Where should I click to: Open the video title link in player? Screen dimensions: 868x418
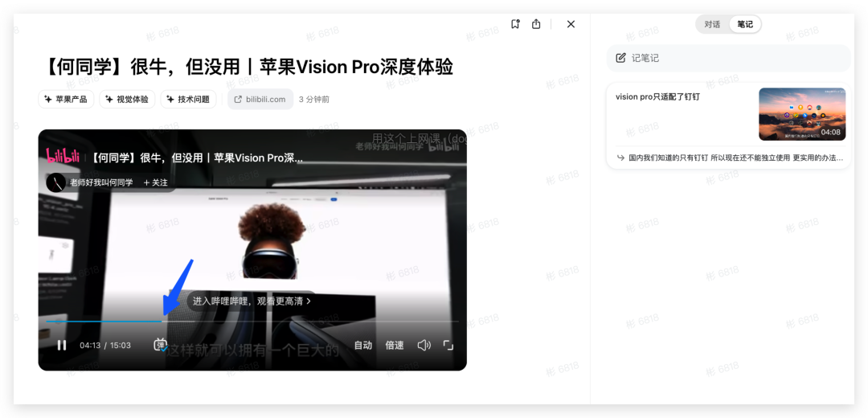(198, 158)
